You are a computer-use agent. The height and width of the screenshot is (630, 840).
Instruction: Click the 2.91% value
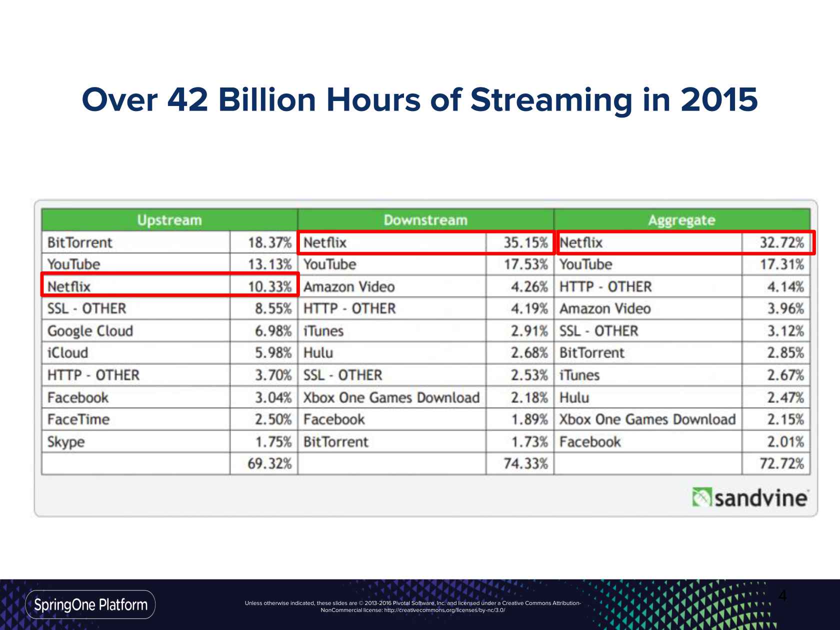[529, 331]
